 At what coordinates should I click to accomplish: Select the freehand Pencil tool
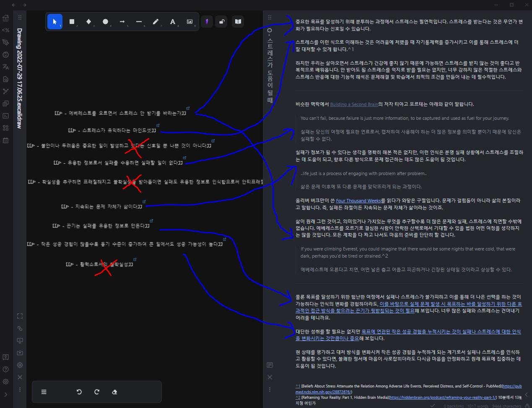(x=156, y=22)
